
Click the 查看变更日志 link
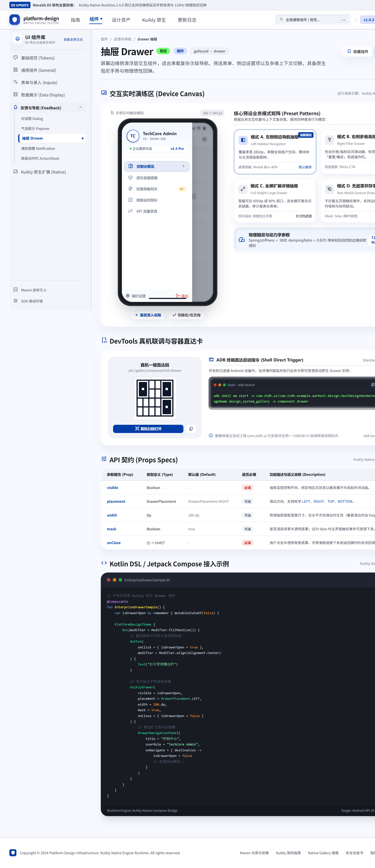tap(73, 39)
